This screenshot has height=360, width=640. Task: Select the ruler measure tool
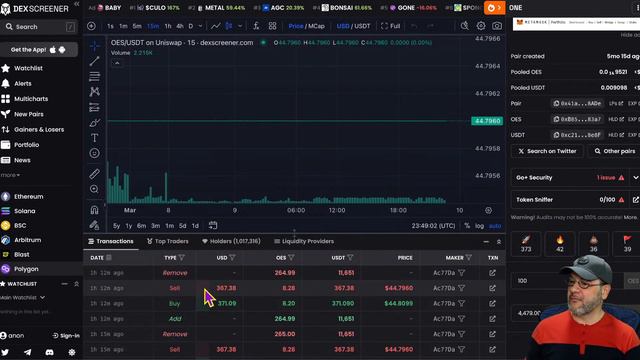[94, 174]
